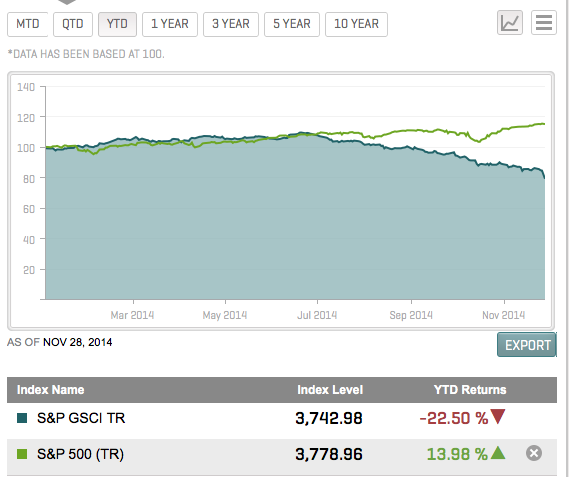Click the red down arrow beside -22.50 %
Screen dimensions: 569x477
498,416
